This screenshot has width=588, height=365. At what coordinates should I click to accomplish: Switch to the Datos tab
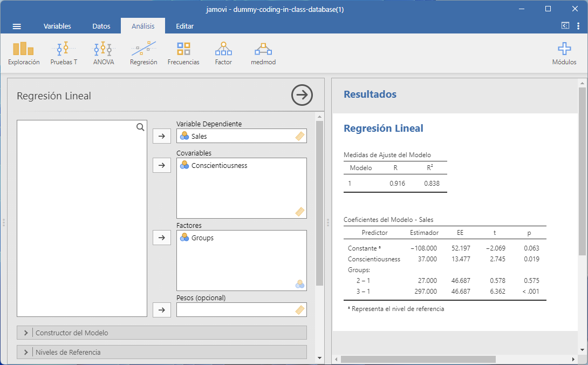pos(101,26)
